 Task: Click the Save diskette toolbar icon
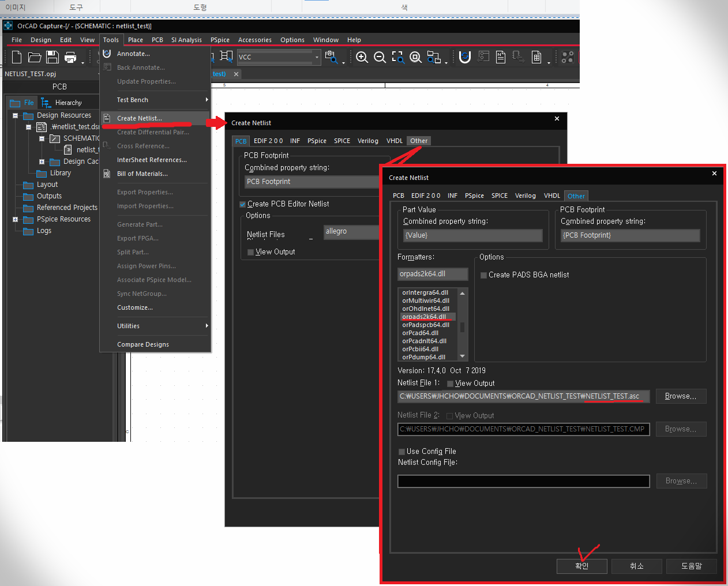pos(52,57)
